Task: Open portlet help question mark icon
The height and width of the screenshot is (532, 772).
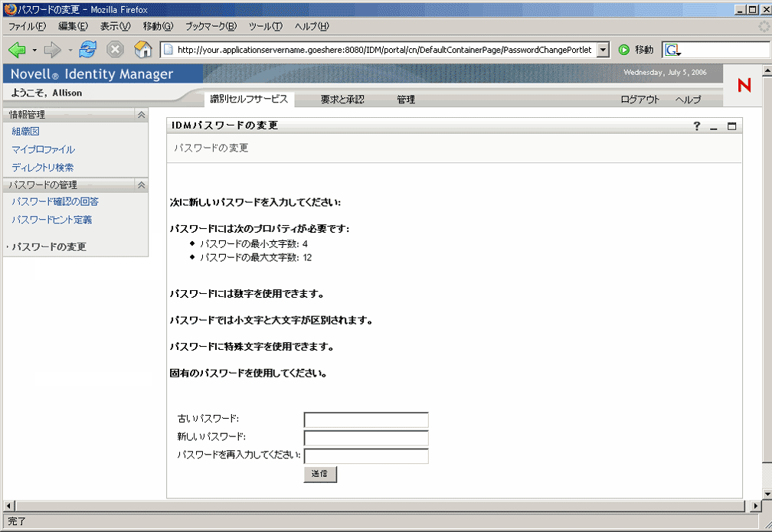Action: [x=697, y=126]
